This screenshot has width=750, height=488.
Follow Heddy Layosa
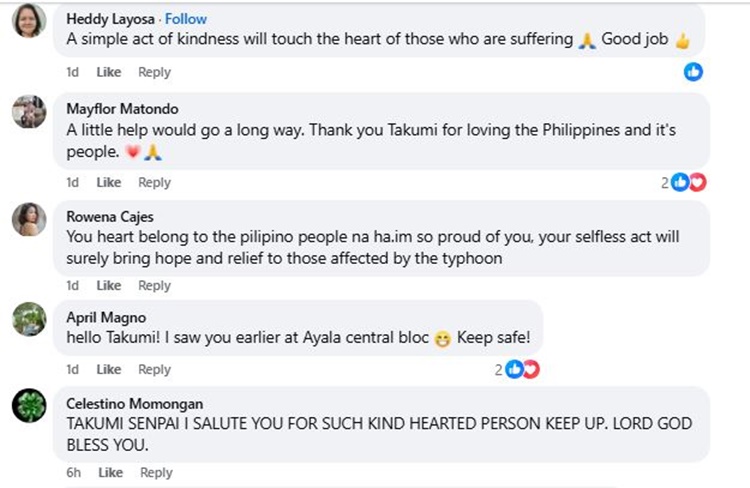186,19
